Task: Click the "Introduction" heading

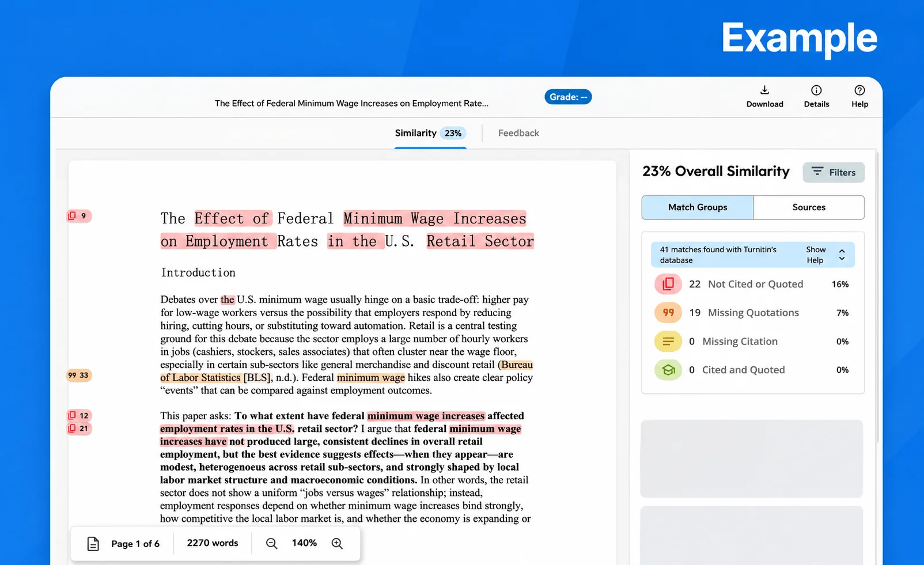Action: coord(198,272)
